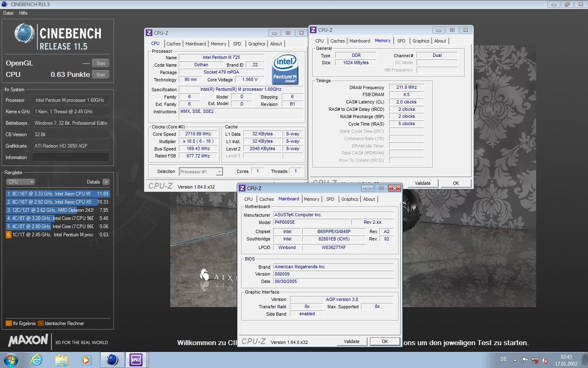Image resolution: width=588 pixels, height=368 pixels.
Task: Switch to Caches tab in Mainboard CPU-Z window
Action: point(266,199)
